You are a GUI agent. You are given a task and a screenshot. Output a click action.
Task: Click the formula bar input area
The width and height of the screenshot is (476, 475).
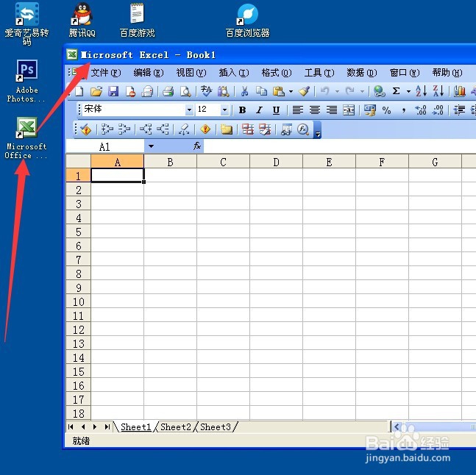(340, 146)
